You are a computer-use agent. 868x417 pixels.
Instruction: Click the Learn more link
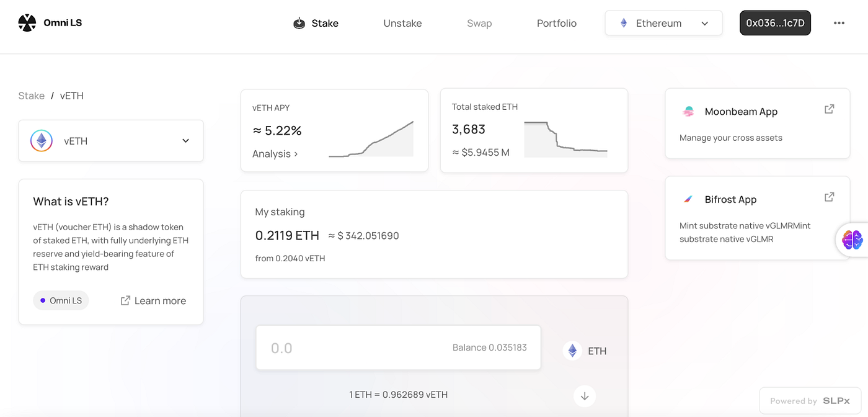[x=153, y=300]
